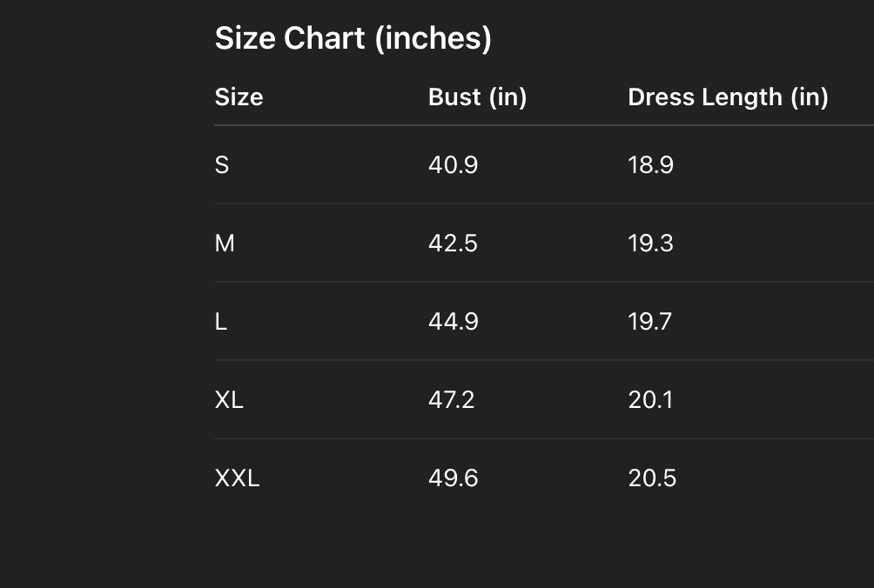Screen dimensions: 874x588
Task: Click the L size label
Action: (x=221, y=321)
